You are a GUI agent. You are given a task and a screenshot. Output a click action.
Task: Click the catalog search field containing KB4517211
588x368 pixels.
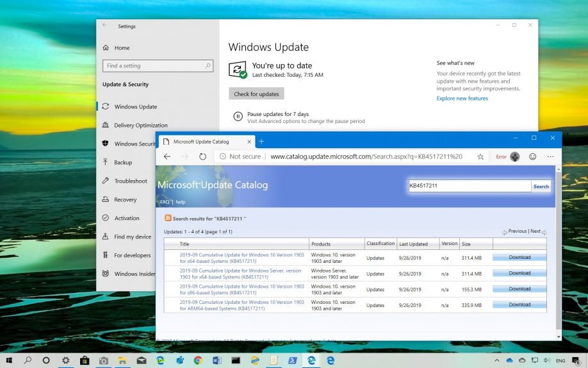pos(470,186)
